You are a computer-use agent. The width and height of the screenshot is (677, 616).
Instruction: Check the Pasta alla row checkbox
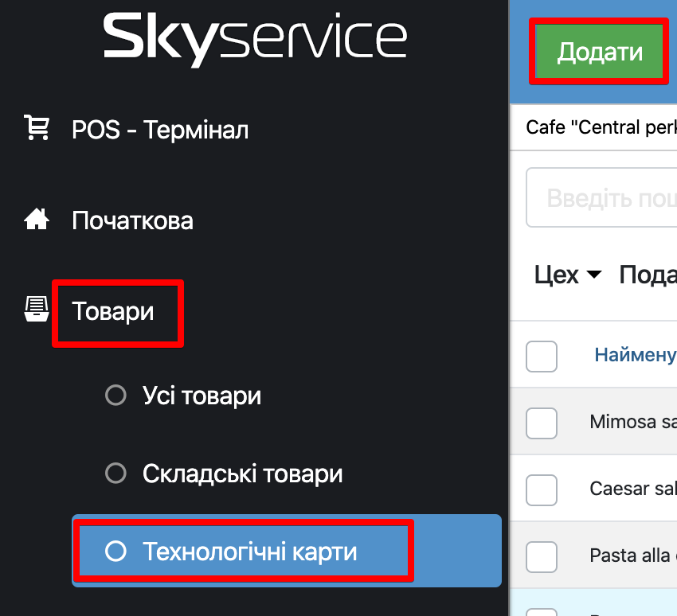coord(542,555)
